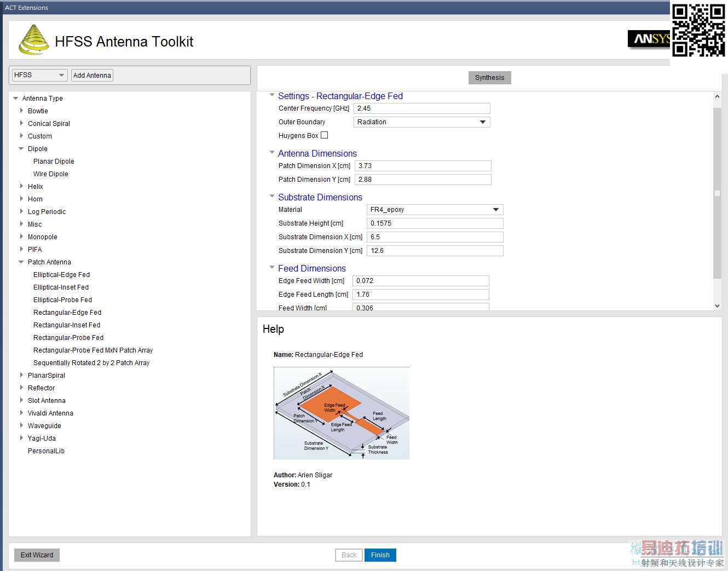Open the substrate Material dropdown
728x571 pixels.
[x=435, y=210]
